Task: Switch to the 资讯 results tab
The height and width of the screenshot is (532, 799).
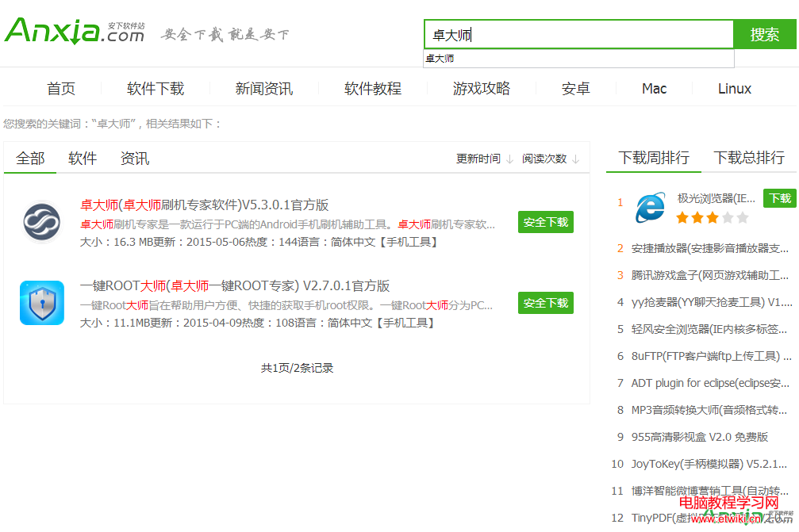Action: (x=135, y=159)
